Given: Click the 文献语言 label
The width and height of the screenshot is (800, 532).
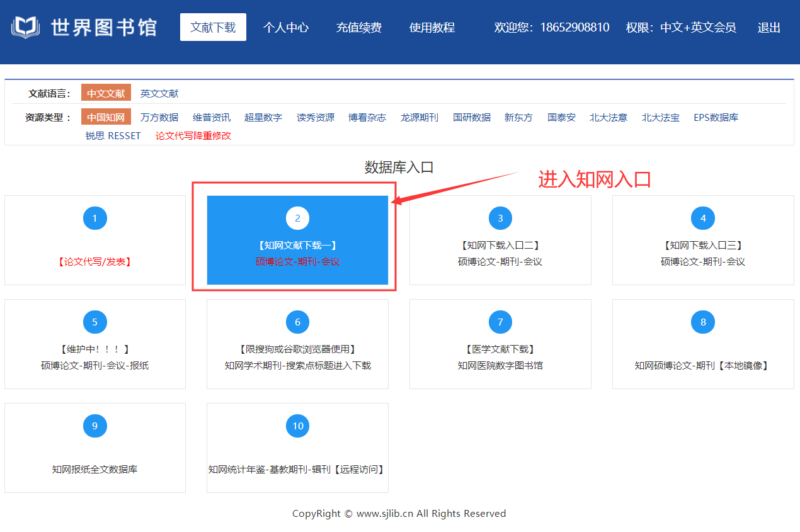Looking at the screenshot, I should [x=50, y=94].
